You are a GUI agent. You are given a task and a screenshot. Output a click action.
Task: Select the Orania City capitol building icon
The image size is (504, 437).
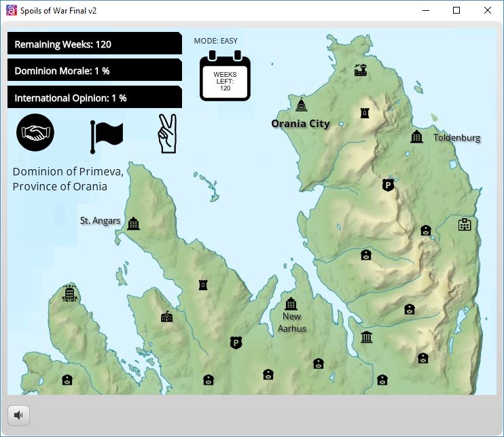click(x=302, y=105)
